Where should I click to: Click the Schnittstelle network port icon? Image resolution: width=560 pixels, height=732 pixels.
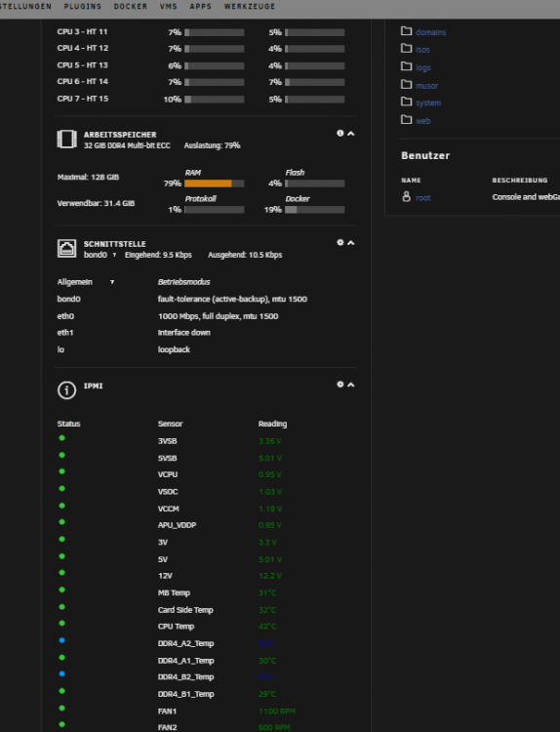[x=66, y=248]
